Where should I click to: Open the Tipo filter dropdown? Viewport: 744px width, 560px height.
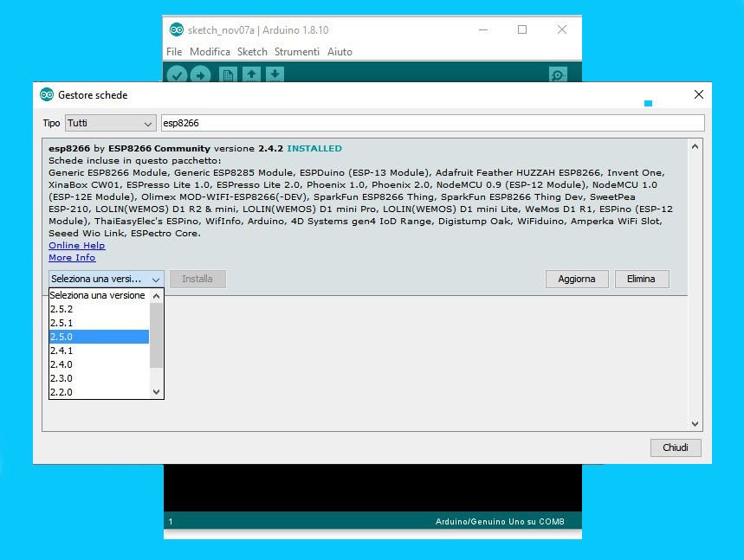(x=109, y=123)
